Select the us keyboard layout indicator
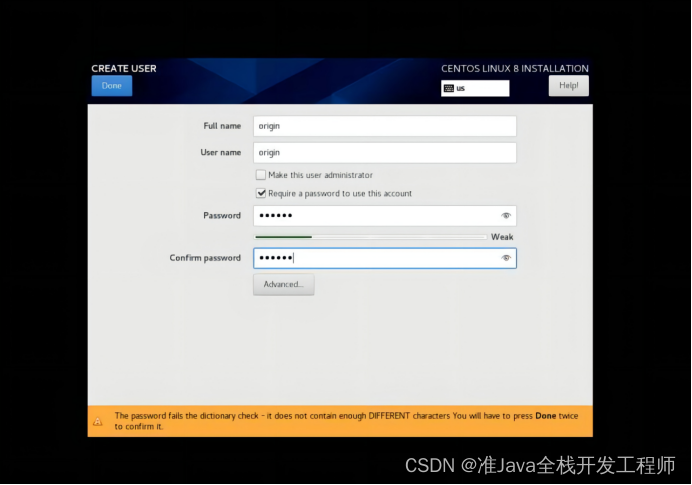The height and width of the screenshot is (485, 692). 475,88
